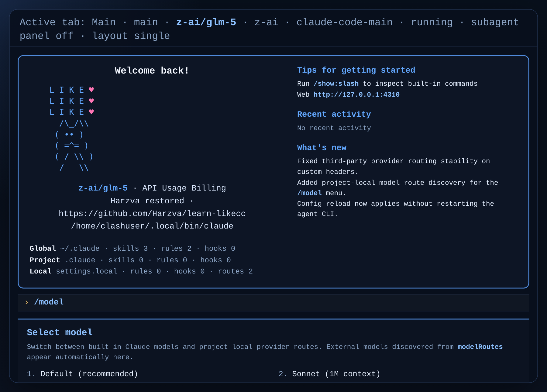
Task: Click the Welcome back! heading
Action: (152, 70)
